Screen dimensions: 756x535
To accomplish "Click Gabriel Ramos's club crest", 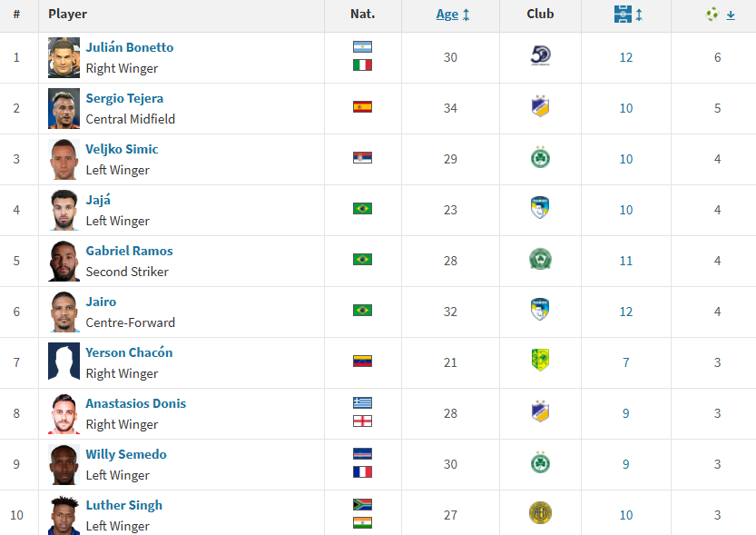I will [541, 259].
